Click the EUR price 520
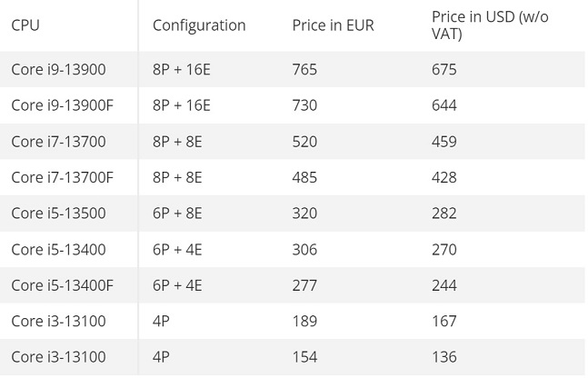 tap(304, 142)
